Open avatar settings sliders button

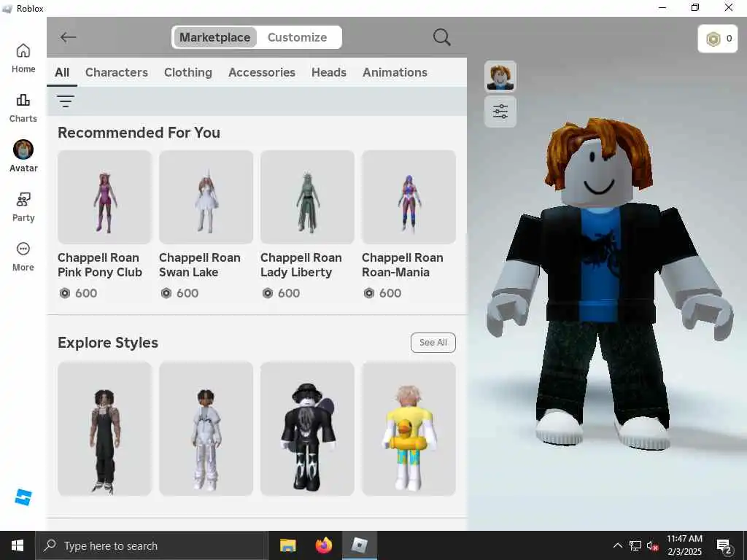[500, 112]
